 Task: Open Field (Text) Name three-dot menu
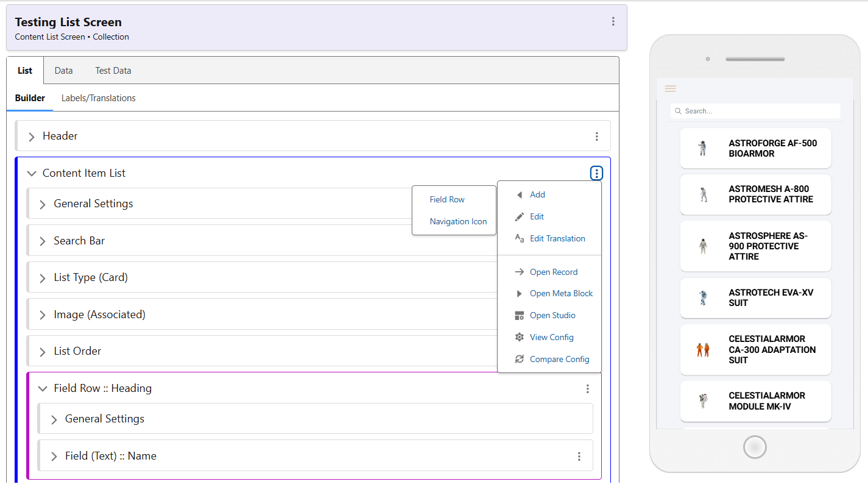click(x=579, y=457)
